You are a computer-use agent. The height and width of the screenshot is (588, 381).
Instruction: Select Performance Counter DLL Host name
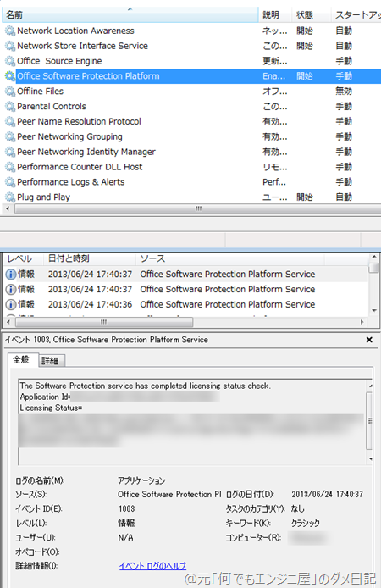click(80, 167)
